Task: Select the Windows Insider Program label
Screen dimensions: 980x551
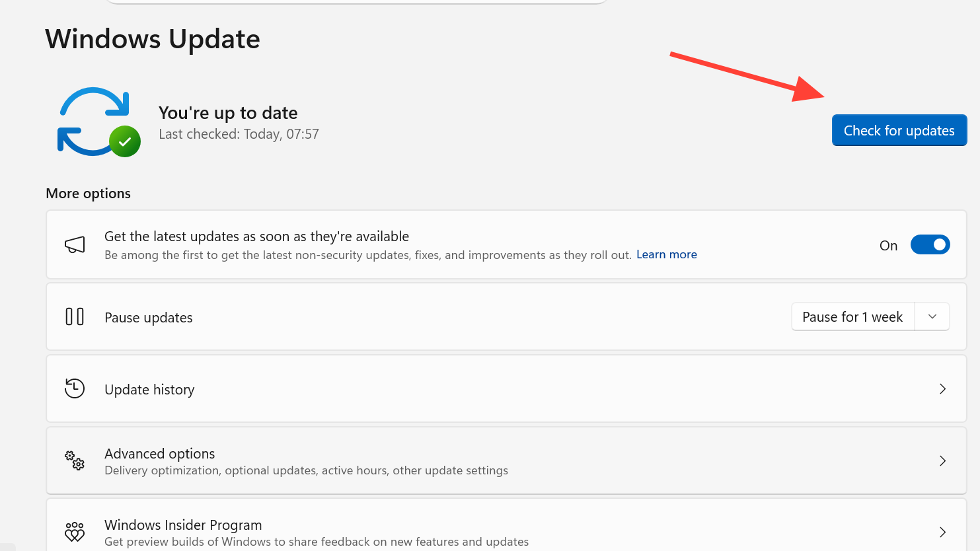Action: (183, 525)
